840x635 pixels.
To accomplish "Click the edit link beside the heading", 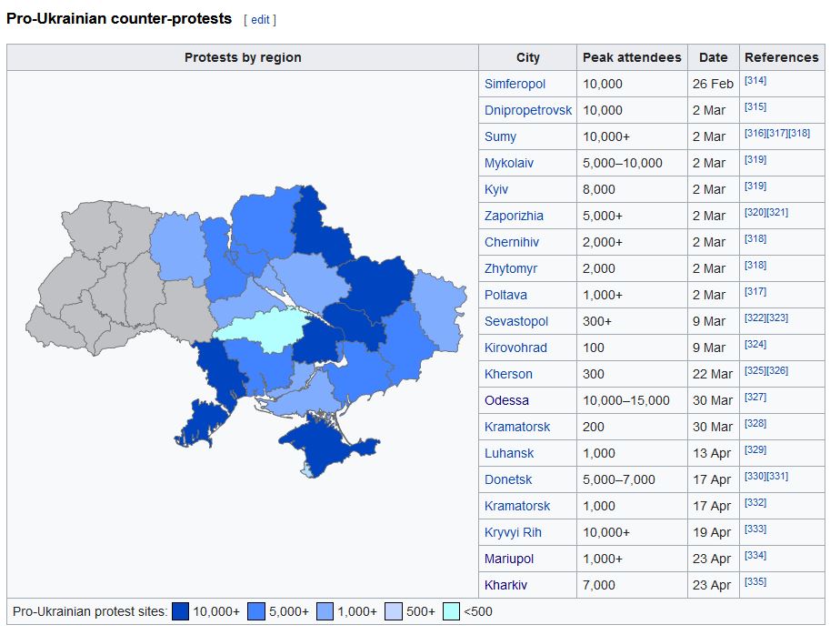I will (x=260, y=19).
